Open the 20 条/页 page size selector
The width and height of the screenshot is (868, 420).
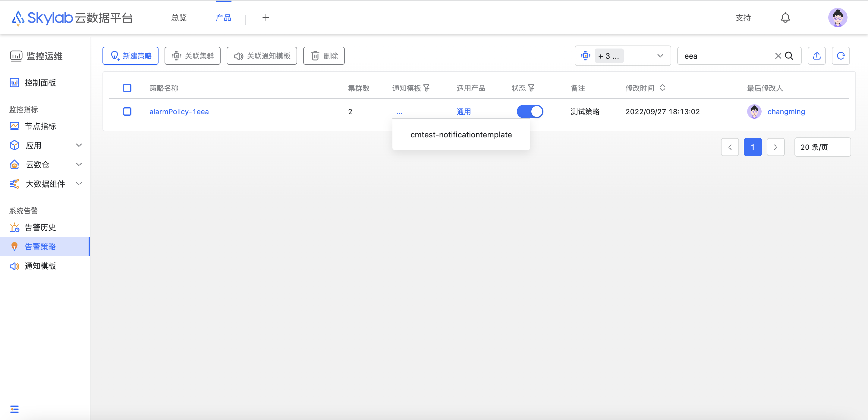click(822, 147)
